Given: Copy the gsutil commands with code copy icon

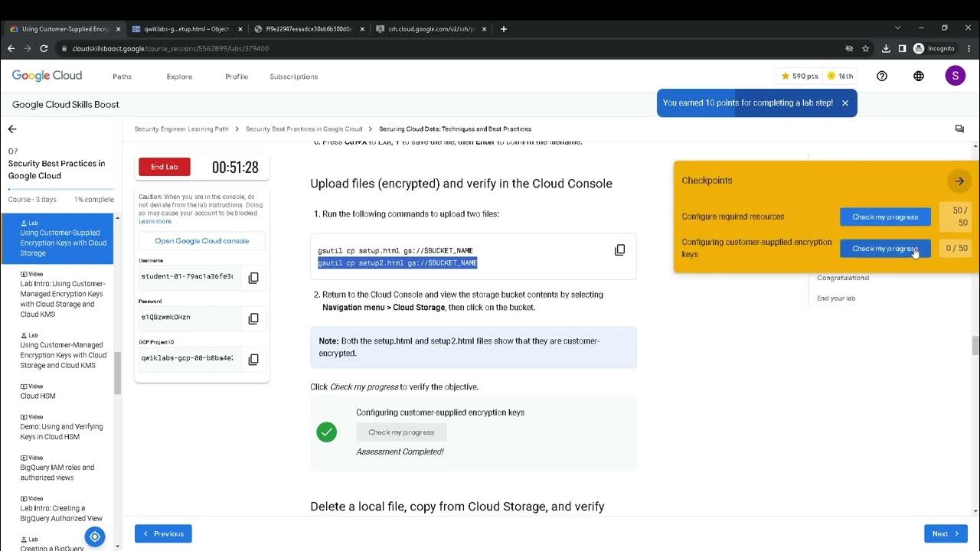Looking at the screenshot, I should click(x=620, y=249).
